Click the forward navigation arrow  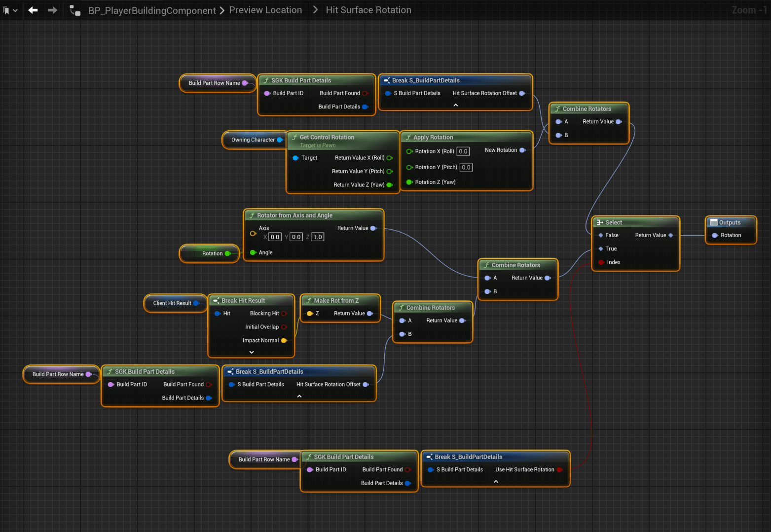52,10
